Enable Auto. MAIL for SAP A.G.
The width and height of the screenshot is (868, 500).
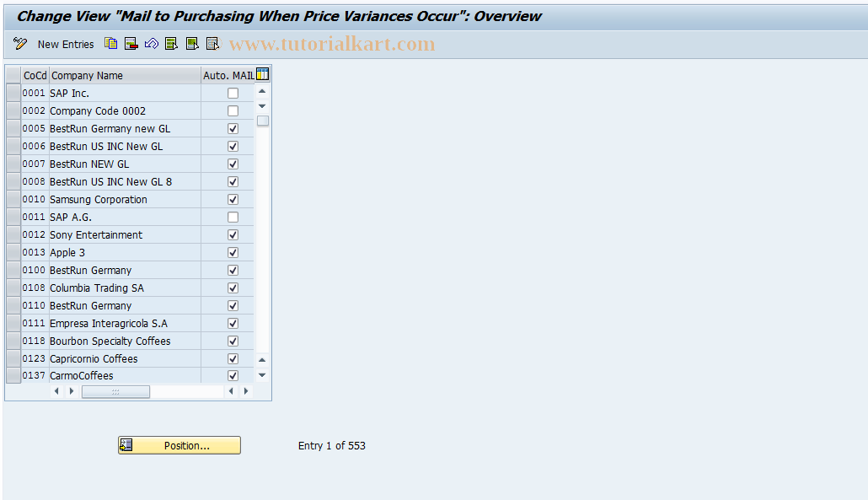(x=233, y=217)
